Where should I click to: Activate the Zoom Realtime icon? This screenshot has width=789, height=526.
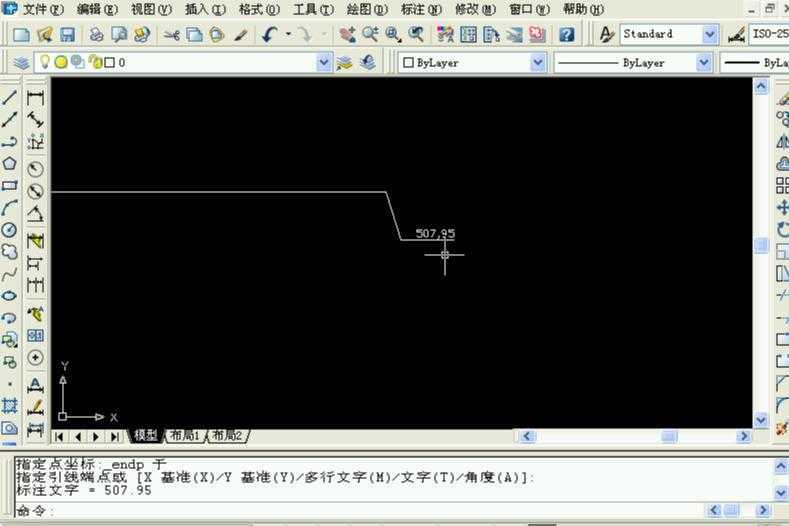[x=370, y=34]
